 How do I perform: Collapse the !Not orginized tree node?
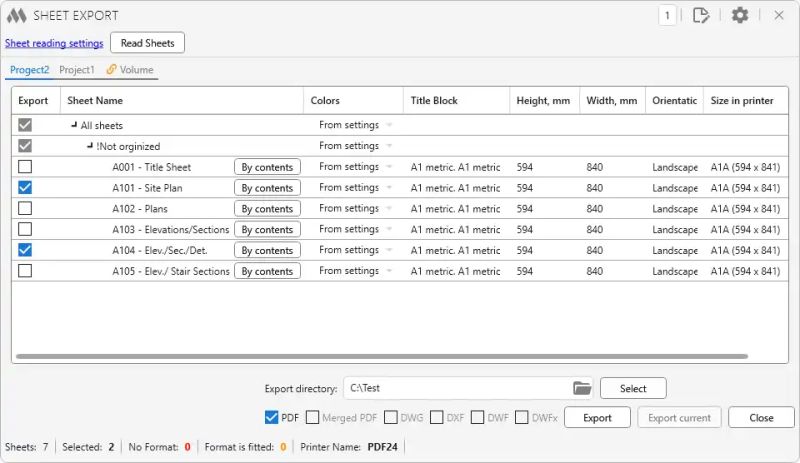[x=90, y=145]
